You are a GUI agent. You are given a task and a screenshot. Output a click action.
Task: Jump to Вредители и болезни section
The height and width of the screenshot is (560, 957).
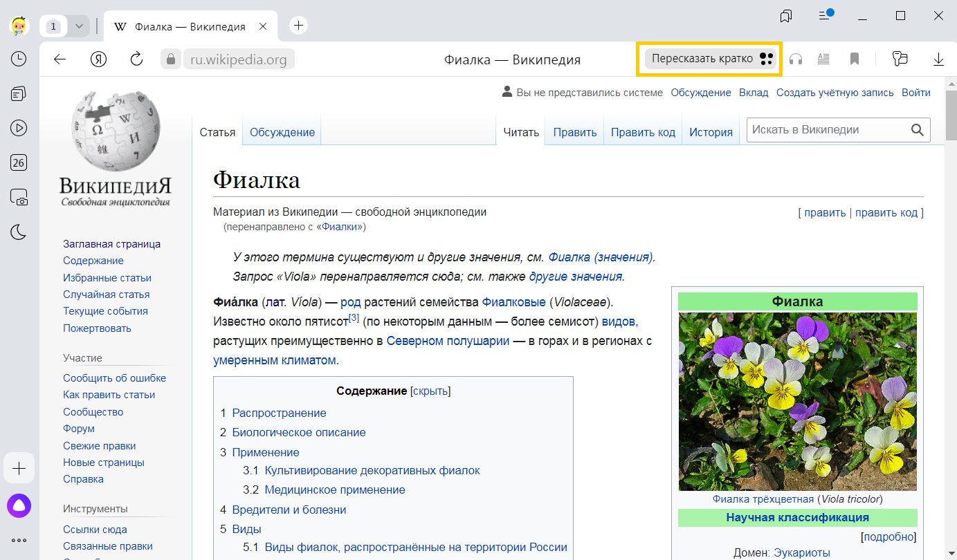coord(289,510)
